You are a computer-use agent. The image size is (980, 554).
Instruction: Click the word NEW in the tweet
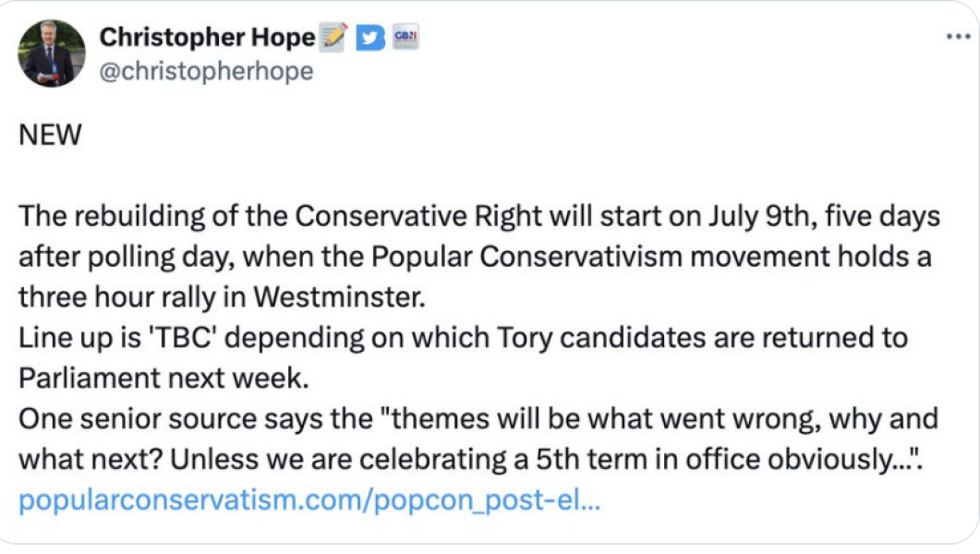coord(50,136)
